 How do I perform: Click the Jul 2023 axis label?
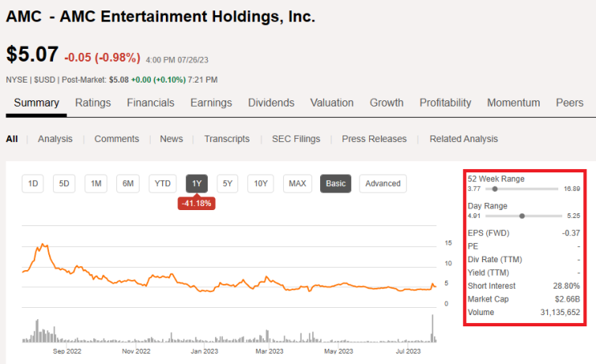coord(408,351)
